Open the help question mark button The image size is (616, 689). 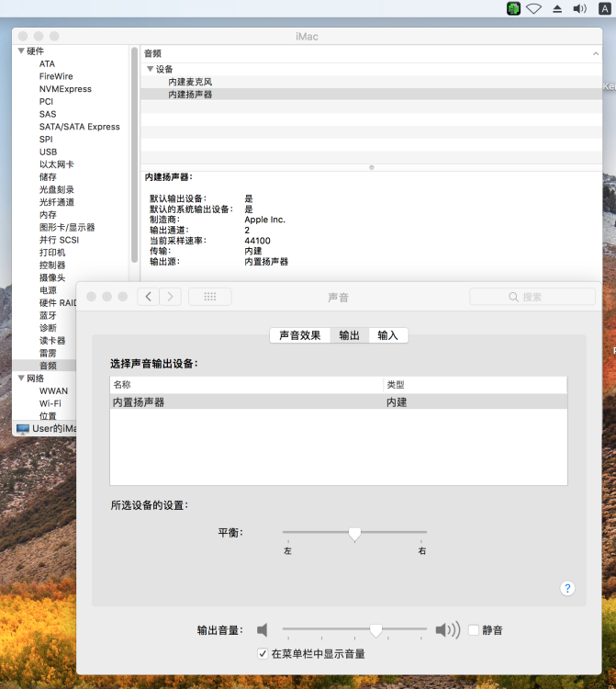click(567, 588)
